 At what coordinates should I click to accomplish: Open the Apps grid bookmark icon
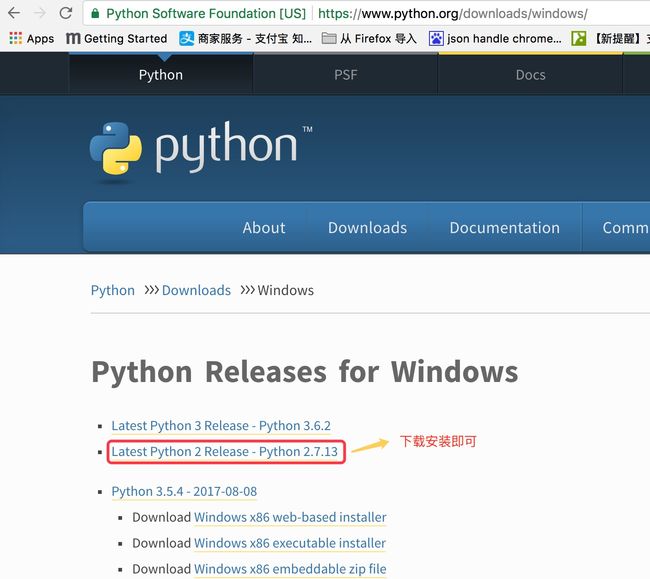click(x=15, y=39)
